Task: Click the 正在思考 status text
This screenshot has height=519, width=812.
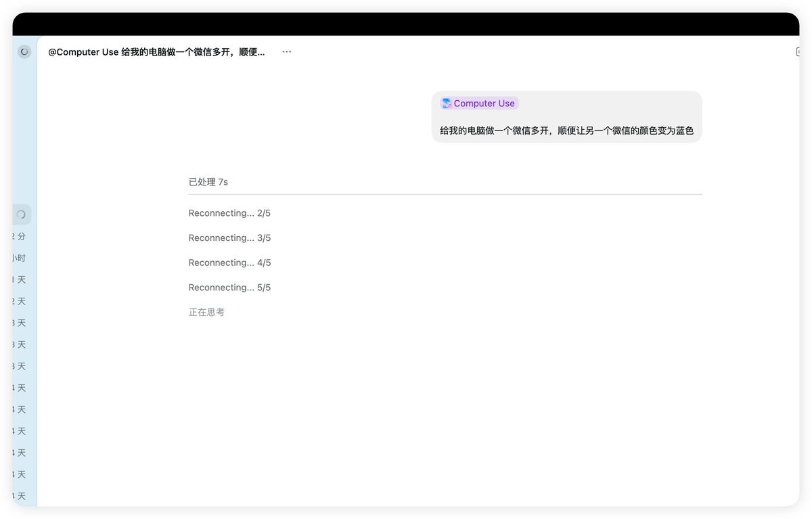Action: [x=206, y=313]
